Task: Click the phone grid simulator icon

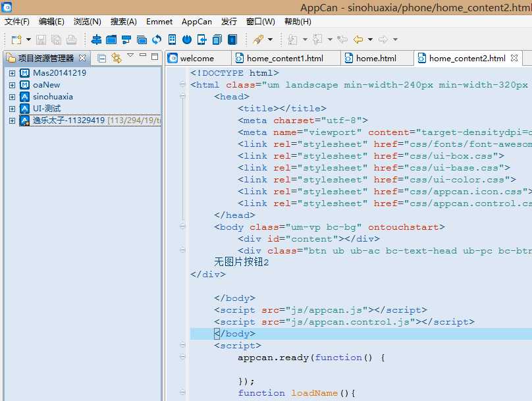Action: 172,40
